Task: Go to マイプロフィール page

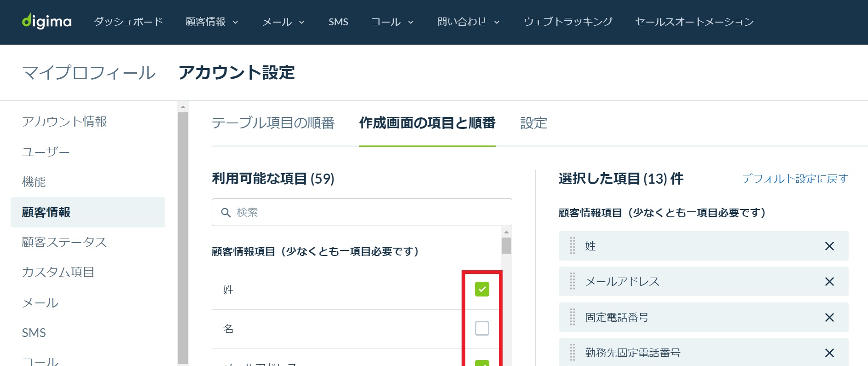Action: click(89, 73)
